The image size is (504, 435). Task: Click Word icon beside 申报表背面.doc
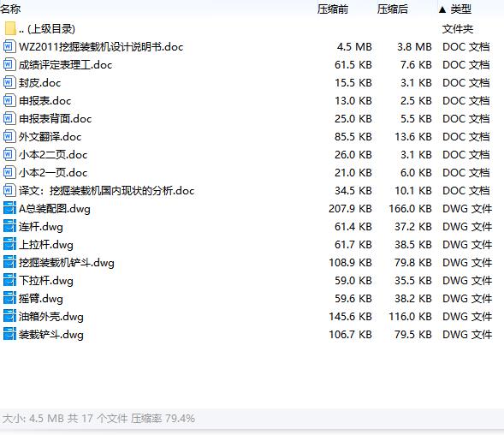click(x=9, y=119)
